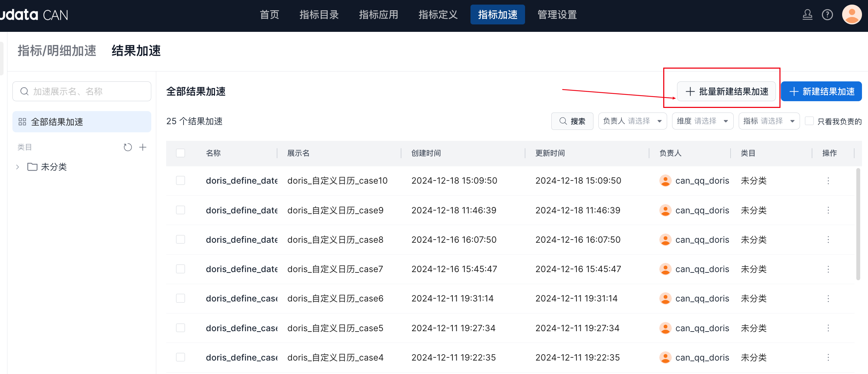Add a new category with plus icon
Screen dimensions: 868x374
click(x=143, y=147)
